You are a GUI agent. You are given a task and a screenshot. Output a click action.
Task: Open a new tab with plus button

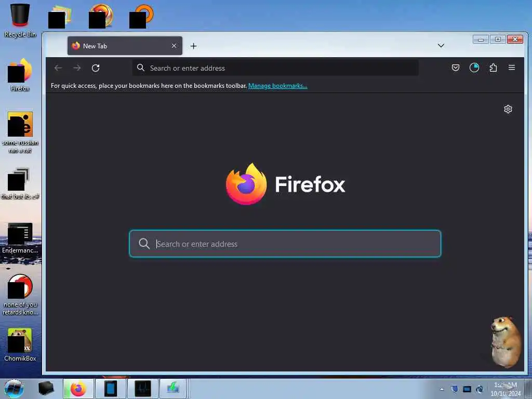click(x=193, y=46)
